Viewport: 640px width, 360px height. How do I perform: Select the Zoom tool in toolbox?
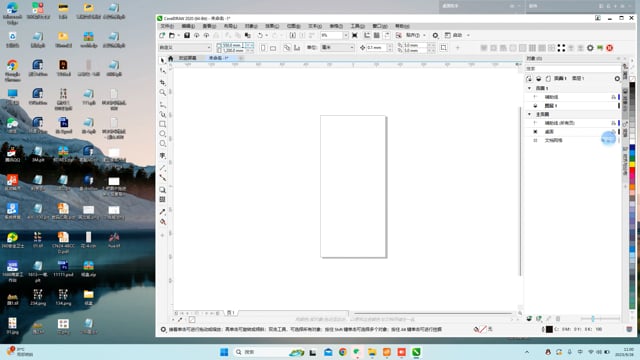pyautogui.click(x=162, y=93)
